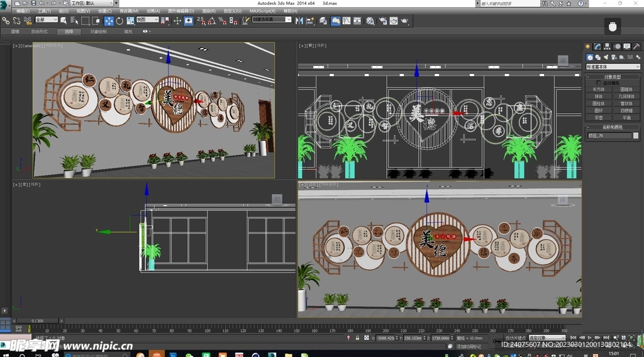
Task: Choose the Cameras category icon
Action: tap(614, 57)
